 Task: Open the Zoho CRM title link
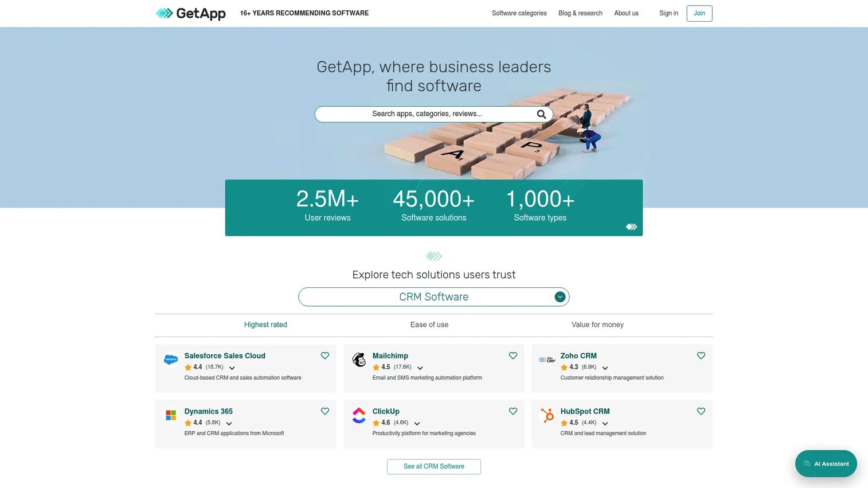[x=578, y=356]
